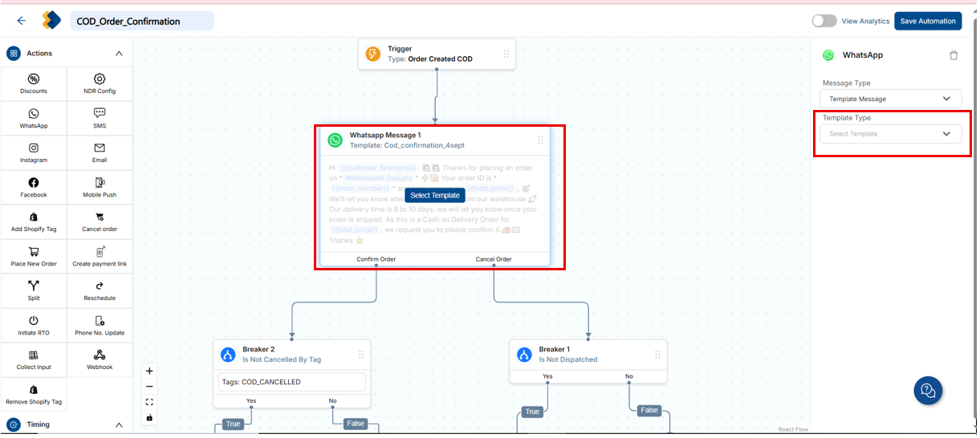The image size is (980, 438).
Task: Zoom in on the flow canvas
Action: [149, 371]
